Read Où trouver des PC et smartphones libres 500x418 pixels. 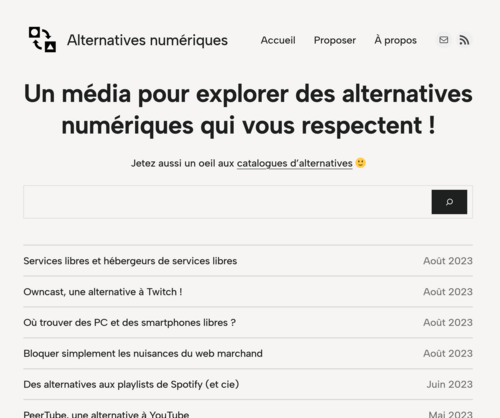coord(129,323)
